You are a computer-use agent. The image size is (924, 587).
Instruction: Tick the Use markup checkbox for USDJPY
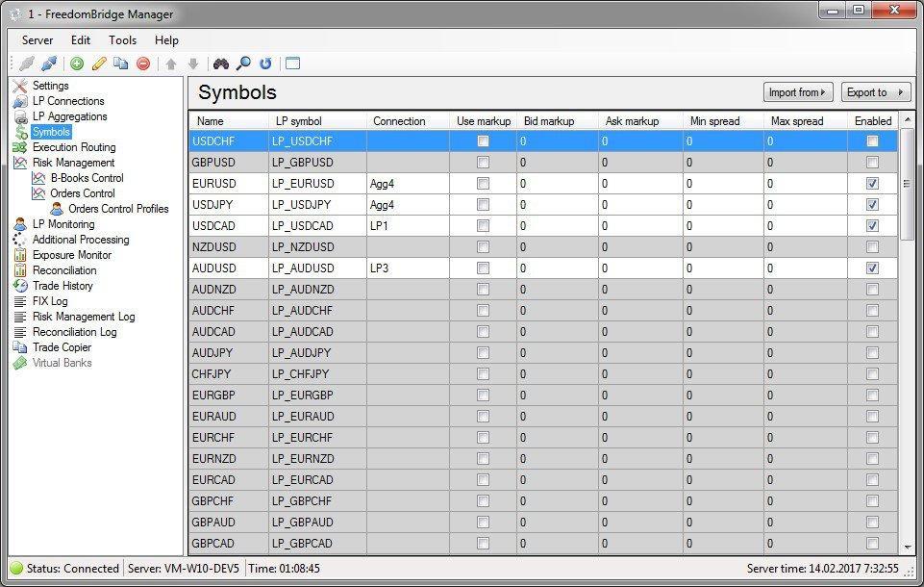[483, 205]
